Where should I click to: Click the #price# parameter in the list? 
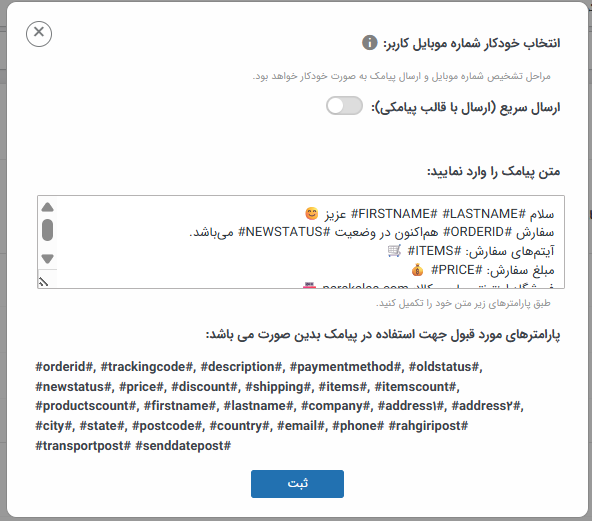tap(142, 387)
